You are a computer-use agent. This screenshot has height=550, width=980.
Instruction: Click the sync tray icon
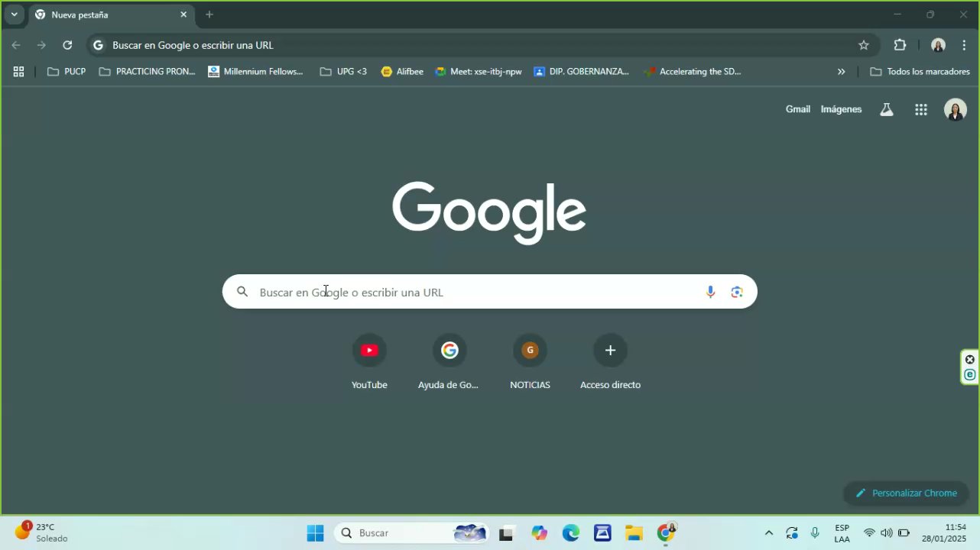(792, 533)
